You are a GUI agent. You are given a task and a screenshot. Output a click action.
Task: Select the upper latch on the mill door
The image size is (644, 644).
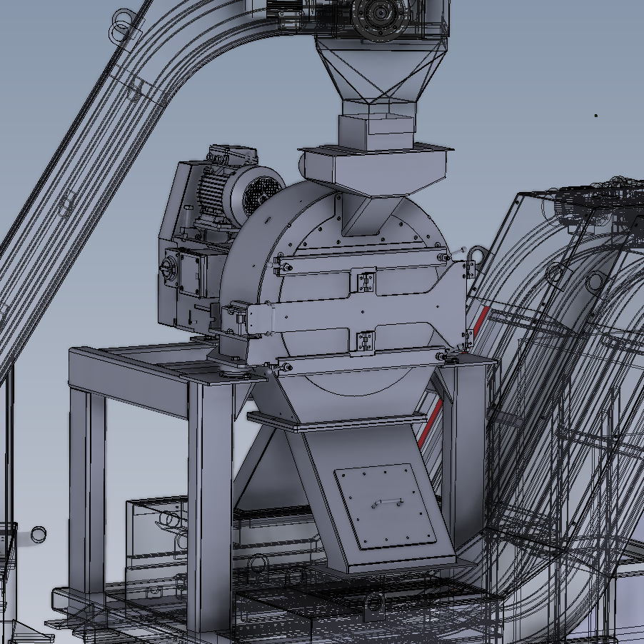tap(365, 281)
